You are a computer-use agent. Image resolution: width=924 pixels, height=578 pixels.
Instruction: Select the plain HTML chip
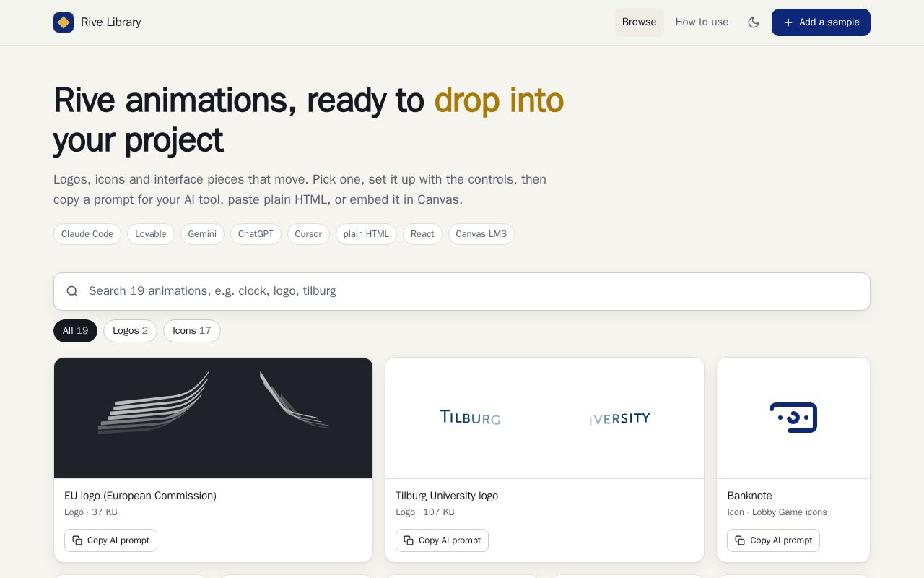366,234
